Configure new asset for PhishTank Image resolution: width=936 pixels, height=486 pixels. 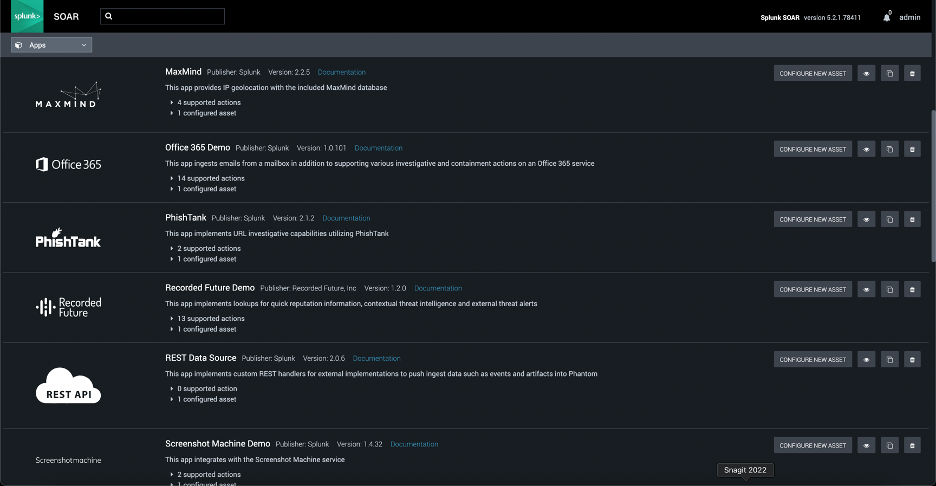(x=812, y=219)
